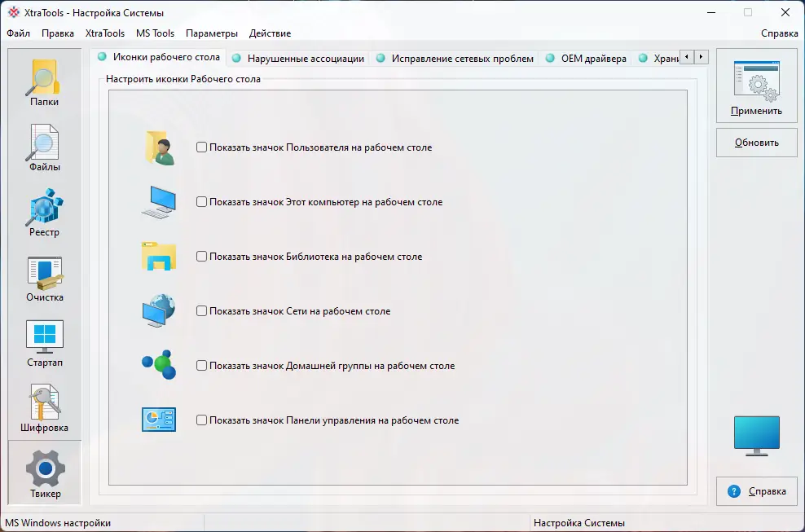Enable Показать значок Панели управления checkbox
Screen dimensions: 805x532
201,420
